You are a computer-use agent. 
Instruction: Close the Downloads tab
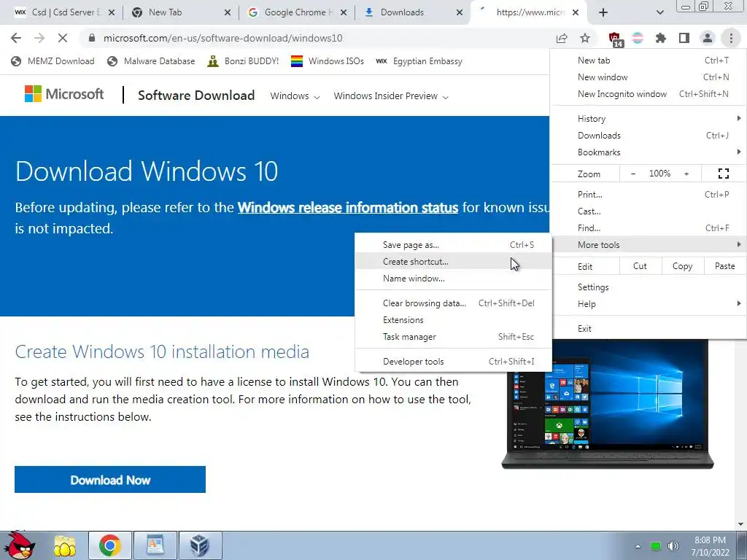pyautogui.click(x=460, y=12)
